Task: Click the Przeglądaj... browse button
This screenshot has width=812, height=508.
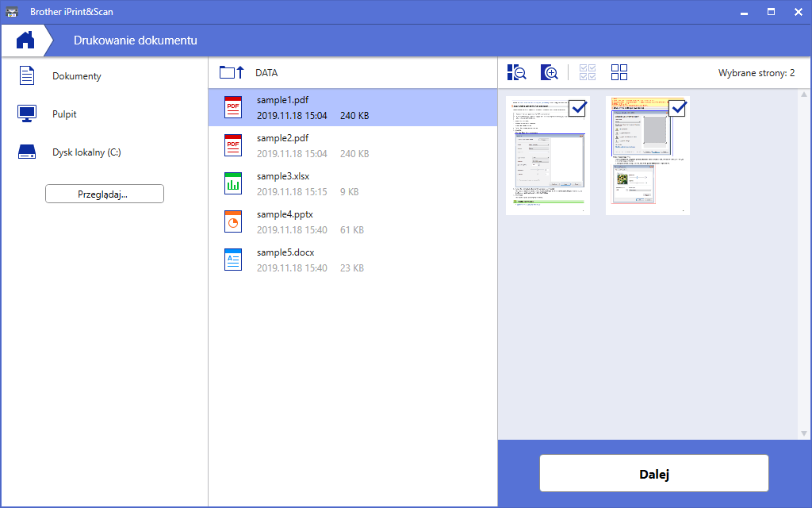Action: (105, 194)
